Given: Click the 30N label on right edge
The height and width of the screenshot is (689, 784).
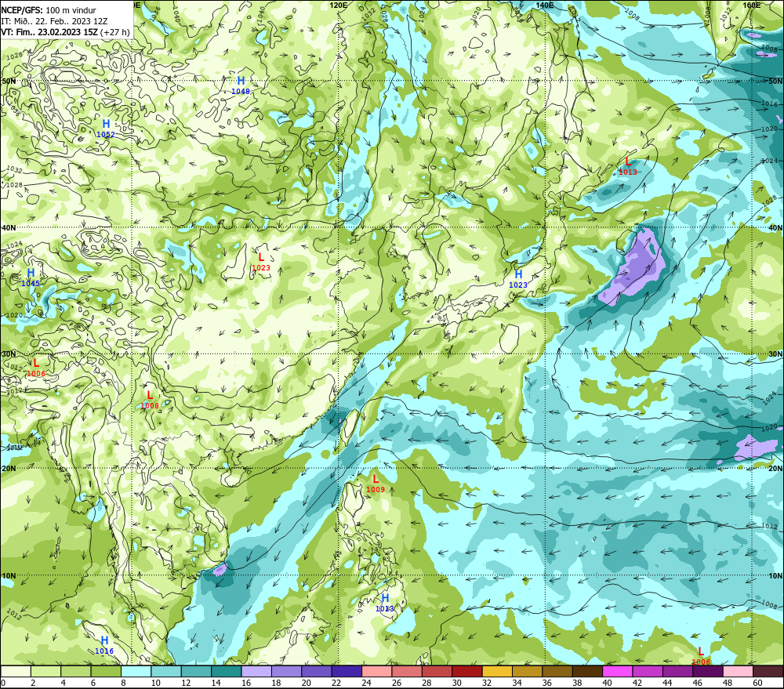Looking at the screenshot, I should tap(775, 354).
